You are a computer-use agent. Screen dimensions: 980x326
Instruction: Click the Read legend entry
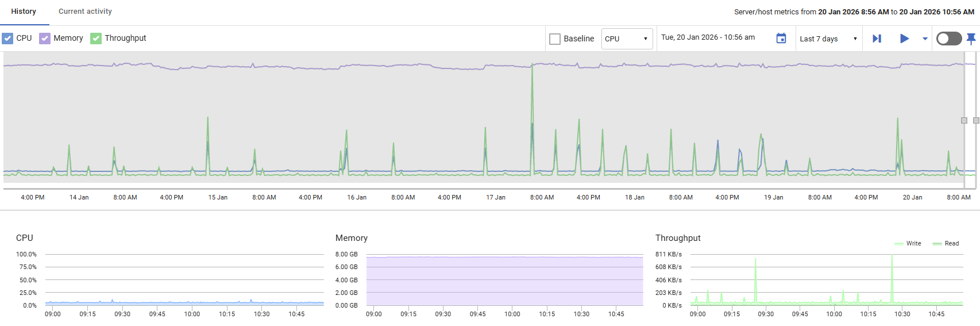[x=946, y=243]
